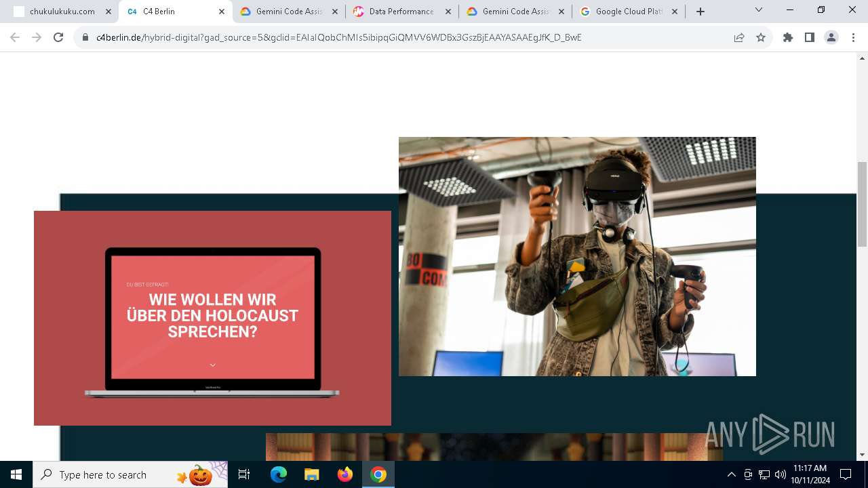Click the pumpkin search highlight icon
This screenshot has width=868, height=488.
tap(201, 474)
